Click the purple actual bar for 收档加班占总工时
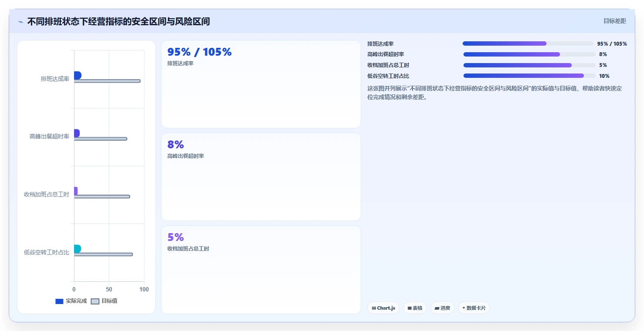 76,191
